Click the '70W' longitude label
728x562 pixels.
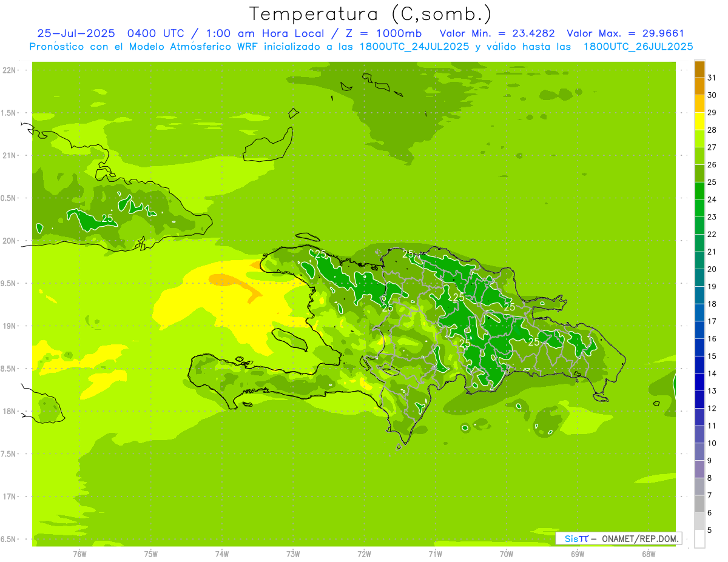point(507,554)
